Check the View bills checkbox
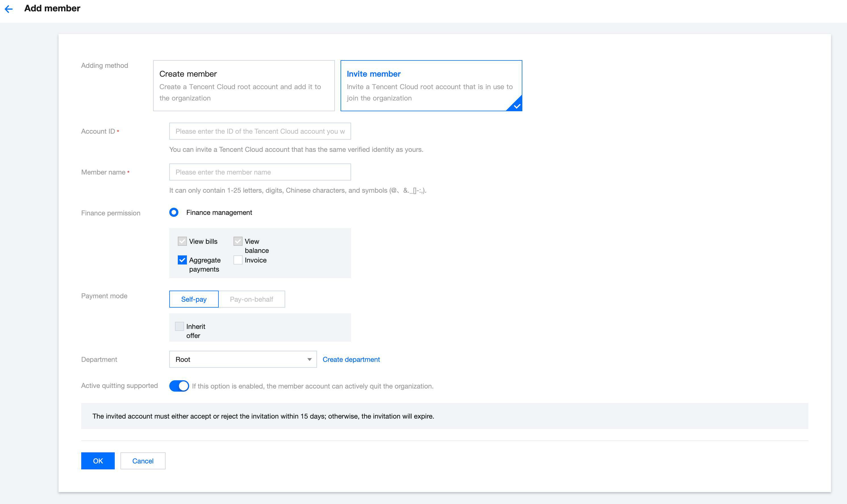The height and width of the screenshot is (504, 847). (x=182, y=241)
